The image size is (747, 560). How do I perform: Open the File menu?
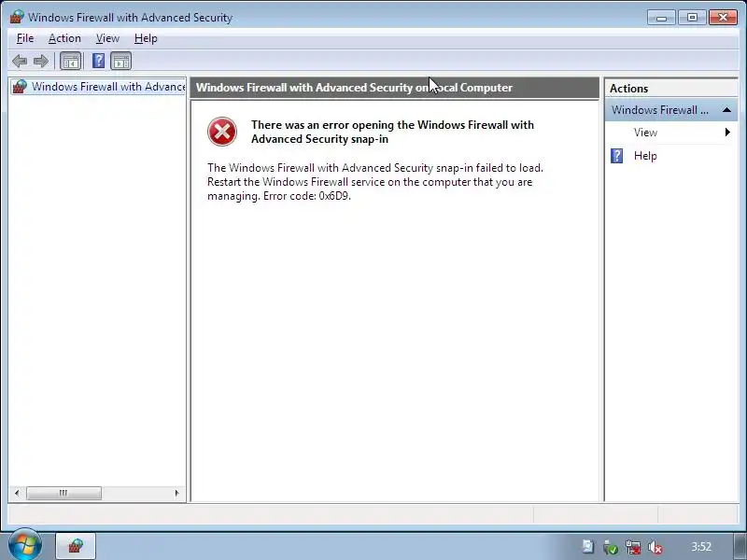(x=25, y=38)
